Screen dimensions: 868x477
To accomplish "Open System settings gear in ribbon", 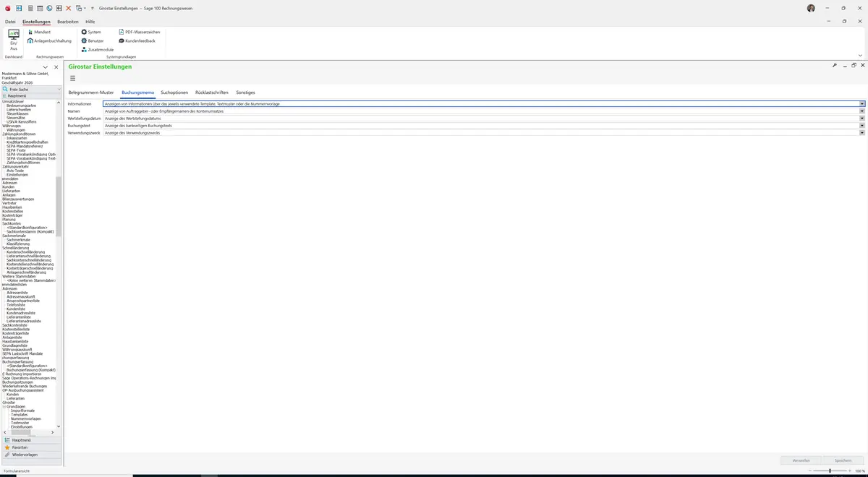I will 91,32.
